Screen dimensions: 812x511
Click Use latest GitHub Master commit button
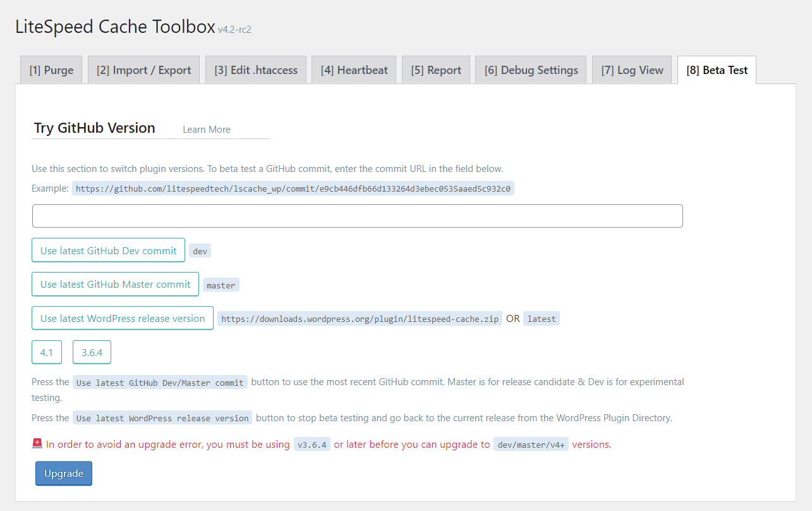[x=115, y=284]
